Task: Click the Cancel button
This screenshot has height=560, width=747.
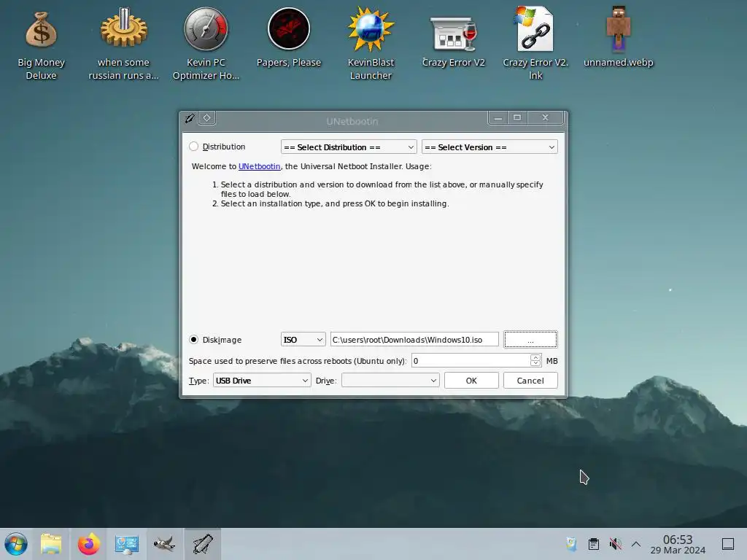Action: [530, 381]
